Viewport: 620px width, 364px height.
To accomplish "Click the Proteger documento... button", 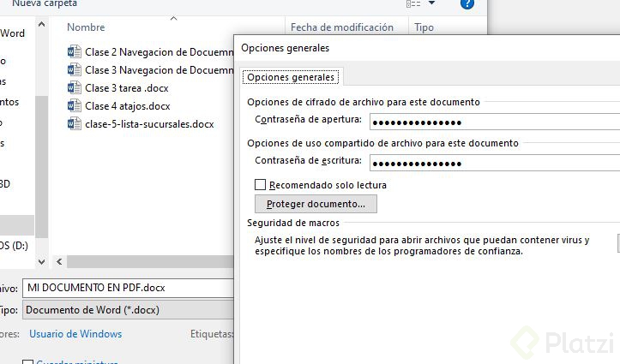I will 316,204.
